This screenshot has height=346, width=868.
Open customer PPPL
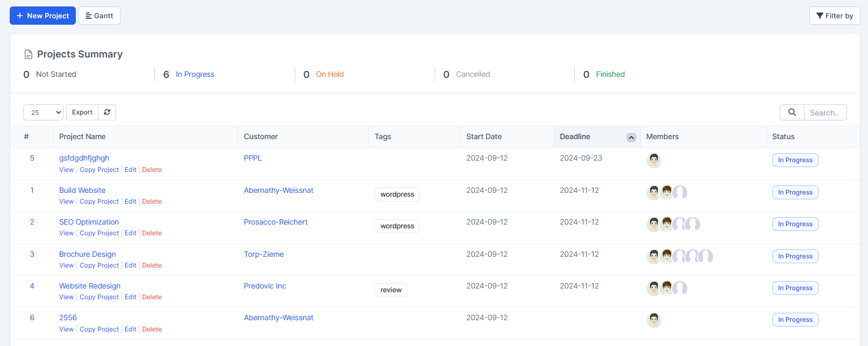[253, 158]
